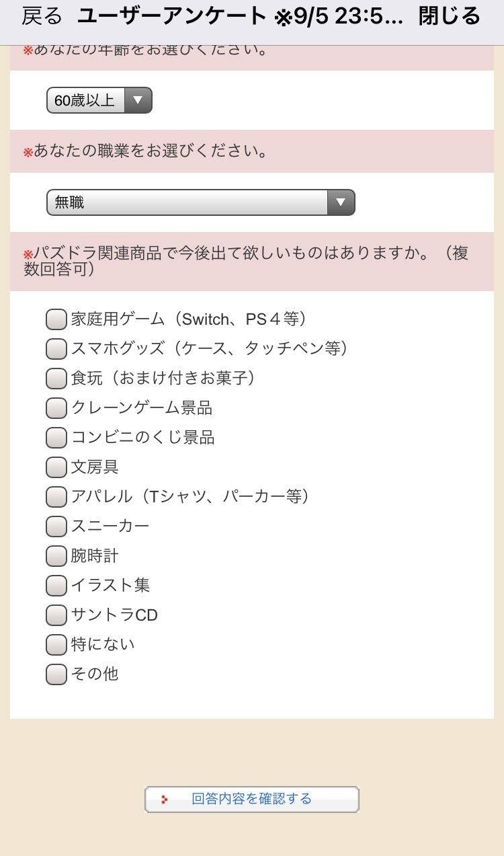Tap 閉じる to close the survey
The height and width of the screenshot is (856, 504).
450,16
